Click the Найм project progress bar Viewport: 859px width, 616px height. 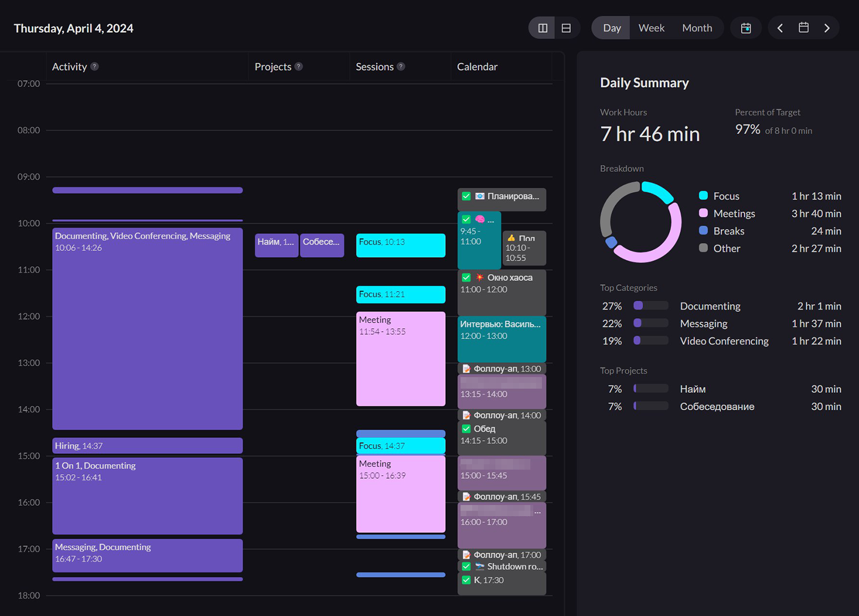pos(651,389)
